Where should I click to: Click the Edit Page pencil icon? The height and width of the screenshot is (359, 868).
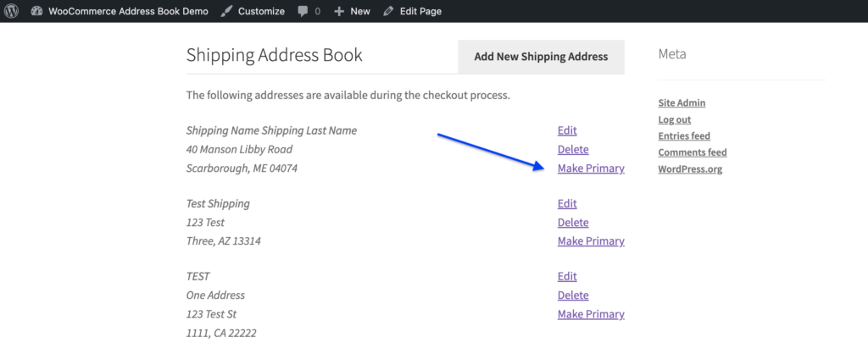click(x=388, y=11)
